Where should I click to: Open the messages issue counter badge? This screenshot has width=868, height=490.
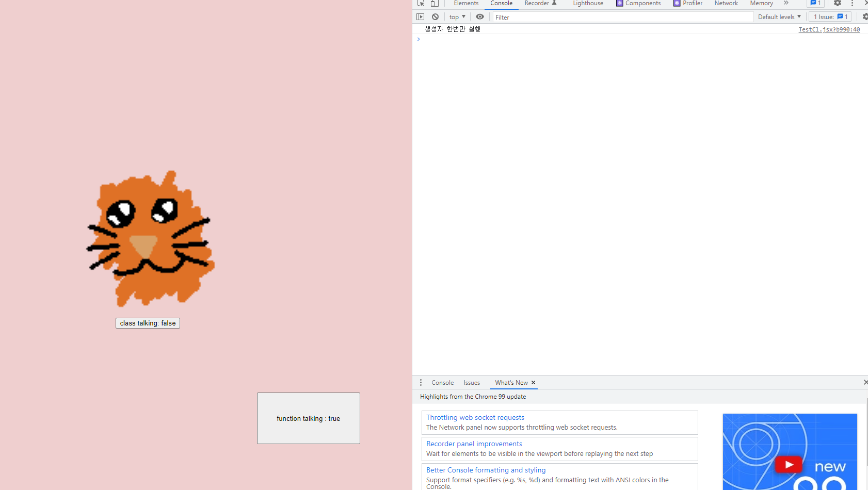point(816,3)
